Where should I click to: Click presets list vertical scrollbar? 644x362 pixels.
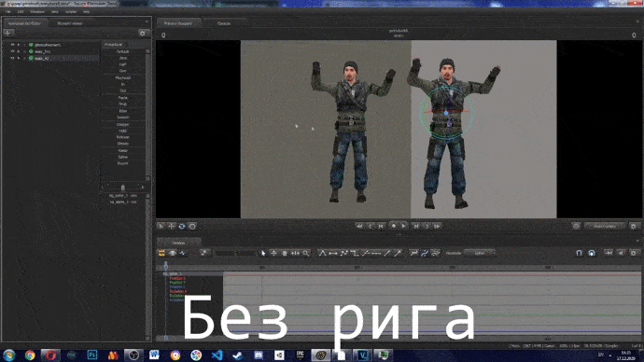pyautogui.click(x=147, y=115)
